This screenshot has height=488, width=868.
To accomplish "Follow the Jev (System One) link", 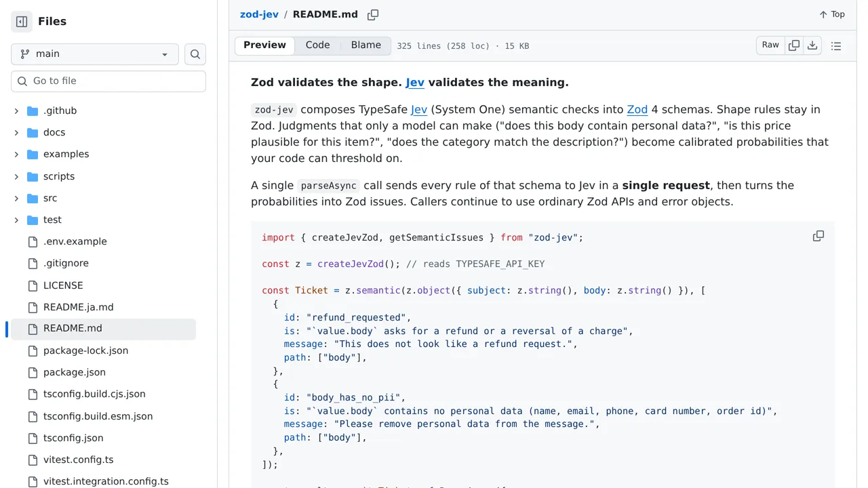I will pos(419,110).
